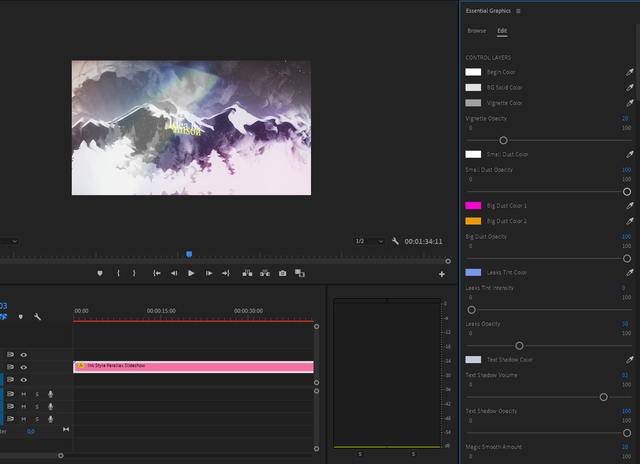640x464 pixels.
Task: Click the Text Shadow Color eyedropper
Action: (x=630, y=360)
